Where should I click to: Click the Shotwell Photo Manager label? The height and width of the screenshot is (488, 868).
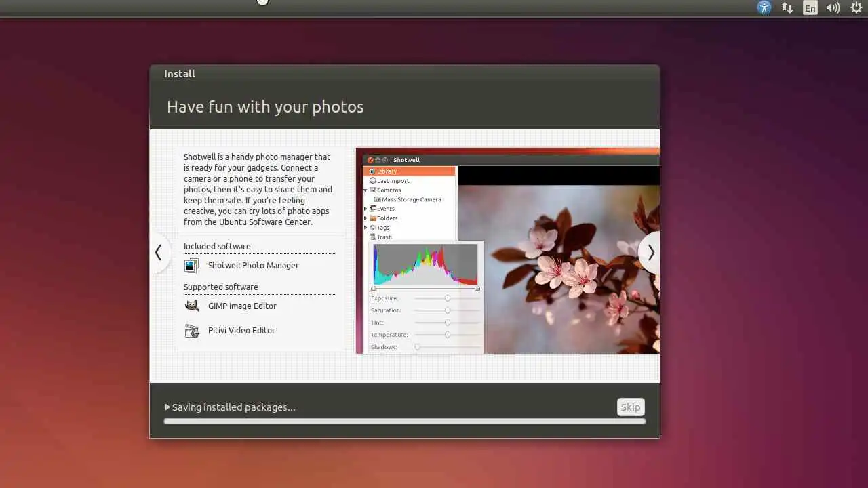point(253,266)
